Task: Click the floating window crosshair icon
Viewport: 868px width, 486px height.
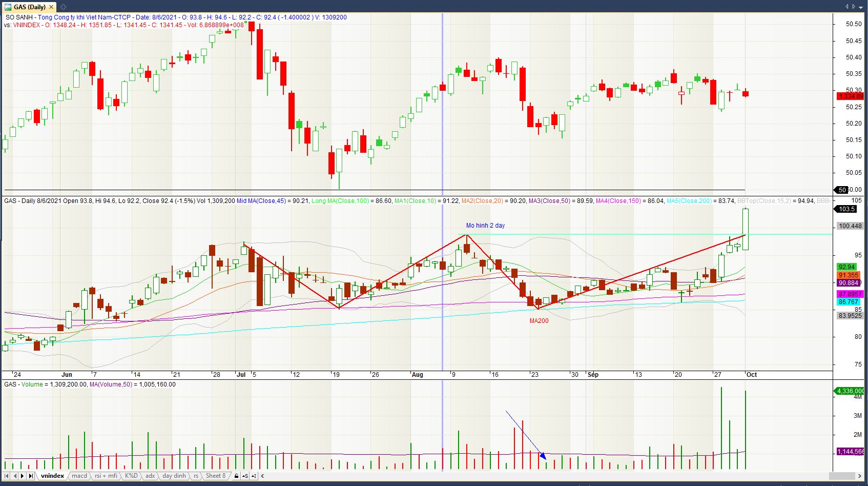Action: 63,7
